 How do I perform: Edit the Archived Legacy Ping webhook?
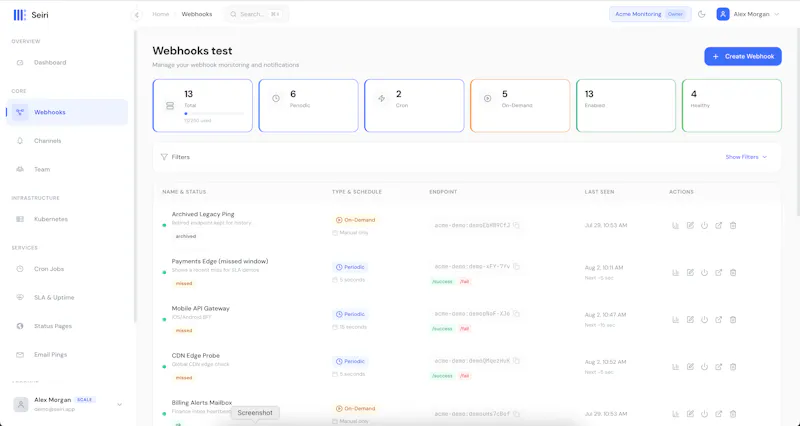click(x=690, y=225)
